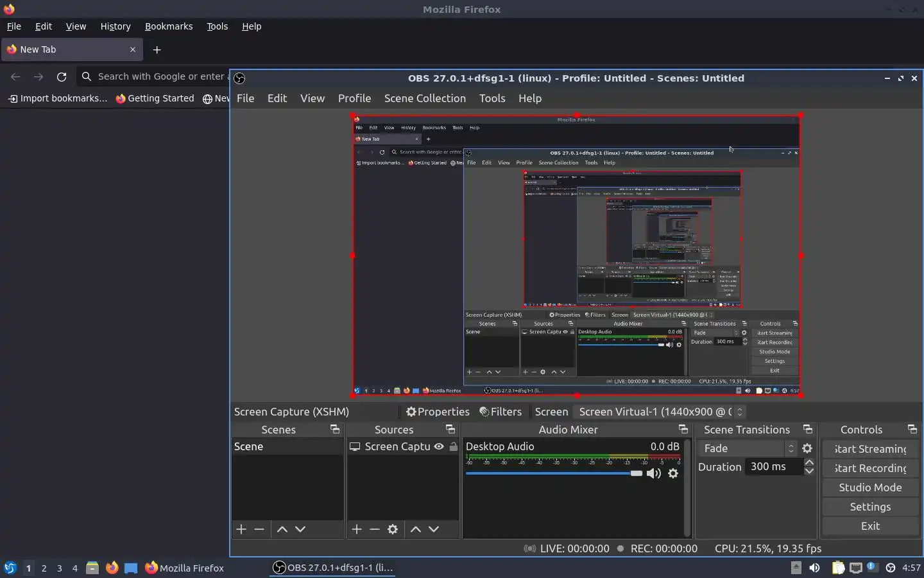Mute Desktop Audio with speaker icon
The image size is (924, 578).
point(653,473)
